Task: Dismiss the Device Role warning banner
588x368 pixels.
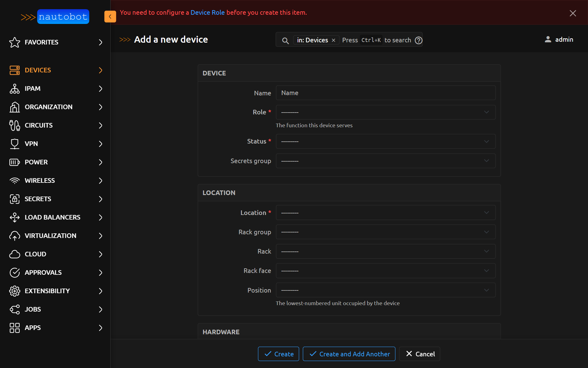Action: (x=573, y=13)
